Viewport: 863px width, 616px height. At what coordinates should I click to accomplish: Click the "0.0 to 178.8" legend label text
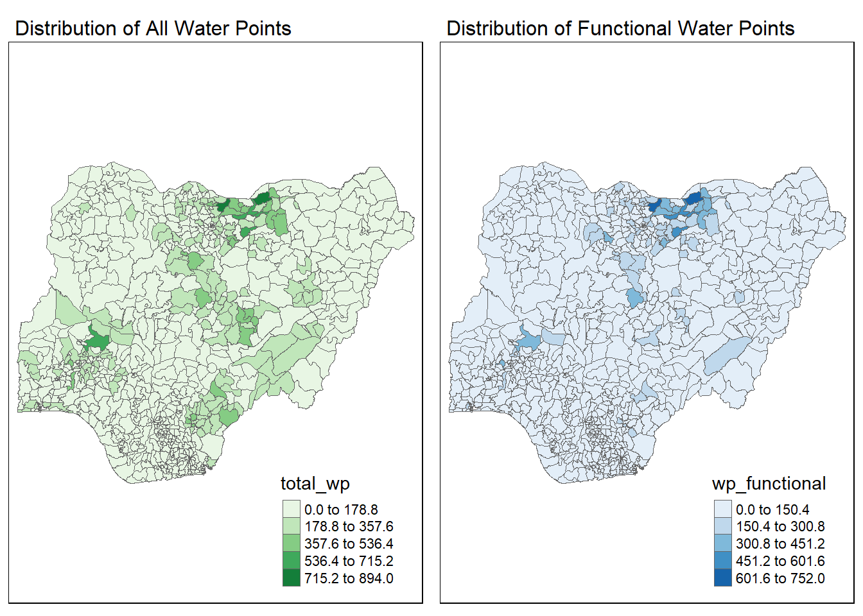[x=341, y=509]
